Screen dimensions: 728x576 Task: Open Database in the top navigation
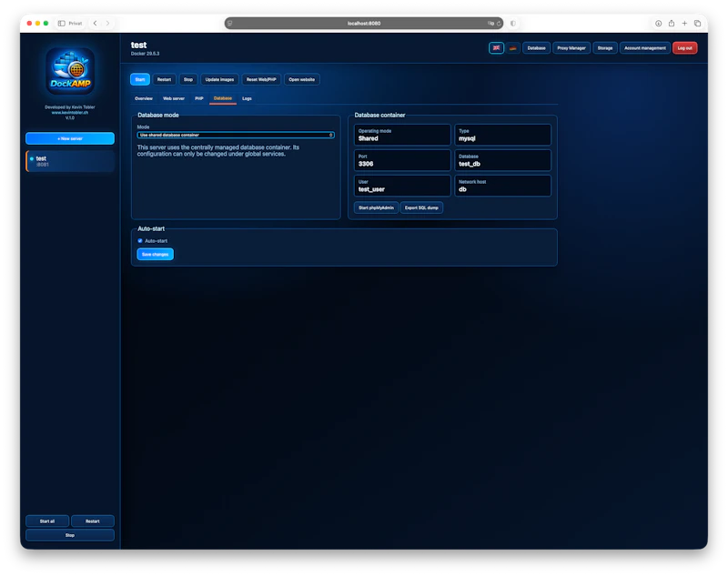pyautogui.click(x=536, y=48)
